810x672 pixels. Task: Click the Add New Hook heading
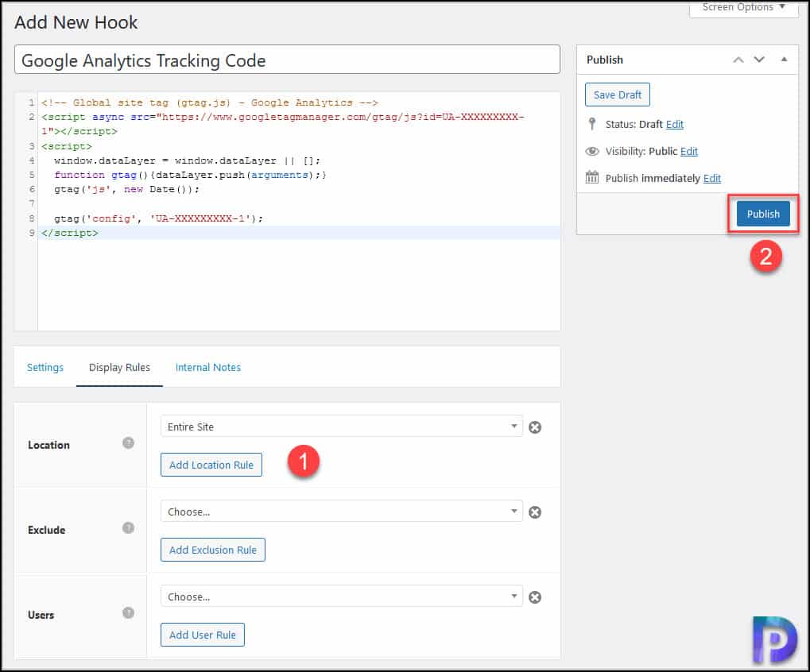(76, 23)
